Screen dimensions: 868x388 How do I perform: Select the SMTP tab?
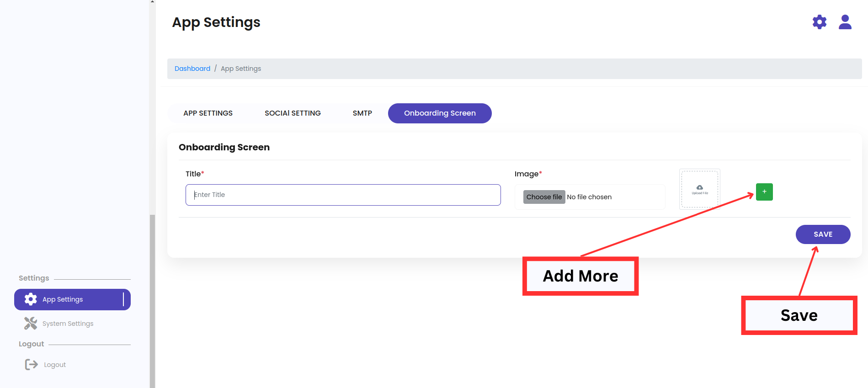362,113
